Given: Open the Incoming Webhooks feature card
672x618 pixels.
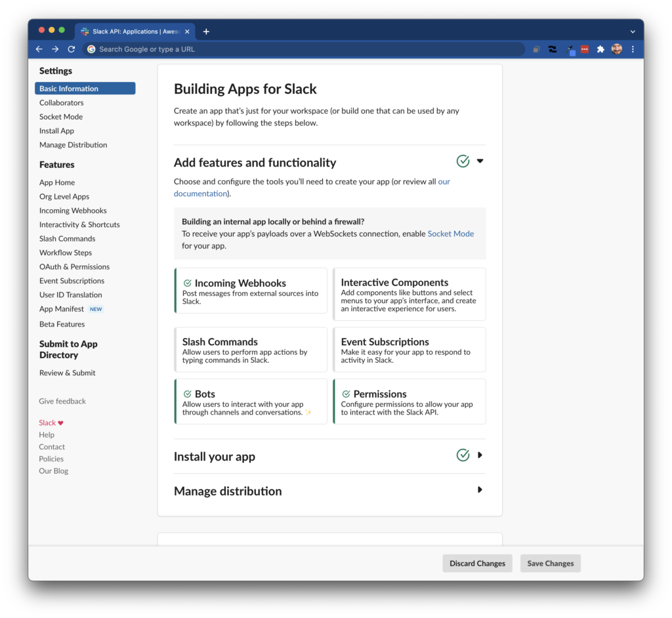Looking at the screenshot, I should 251,291.
